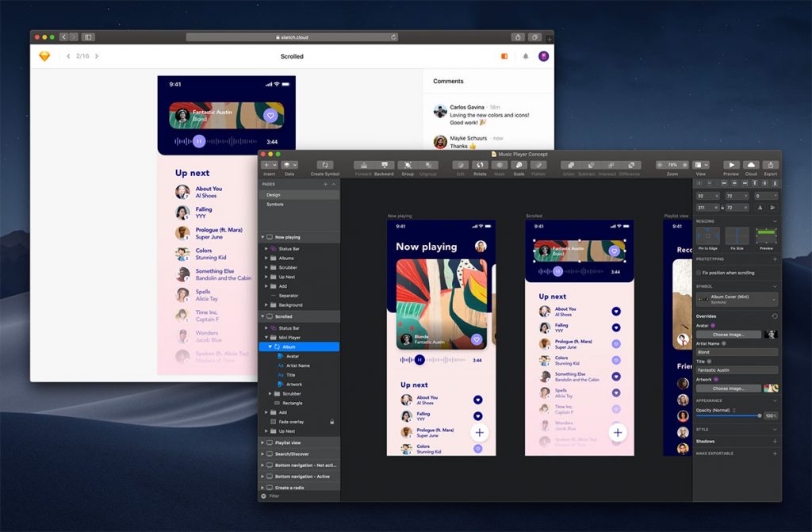The image size is (812, 532).
Task: Select the Scale tool icon
Action: coord(519,165)
